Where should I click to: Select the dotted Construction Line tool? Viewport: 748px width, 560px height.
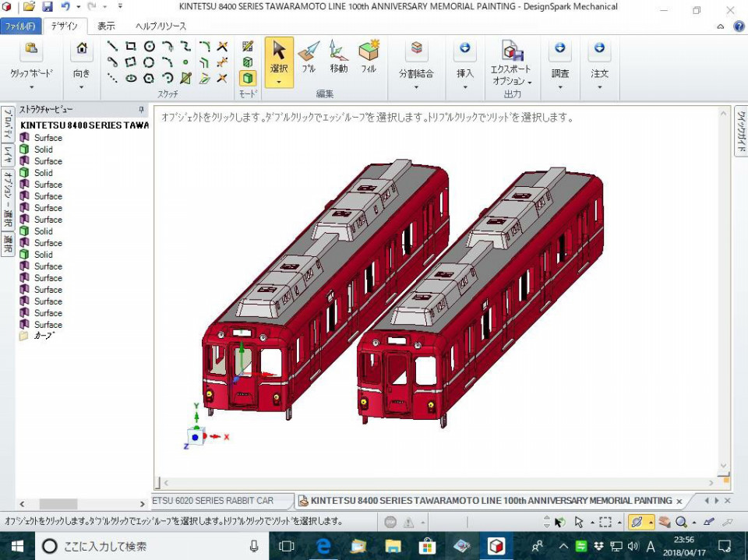[112, 78]
